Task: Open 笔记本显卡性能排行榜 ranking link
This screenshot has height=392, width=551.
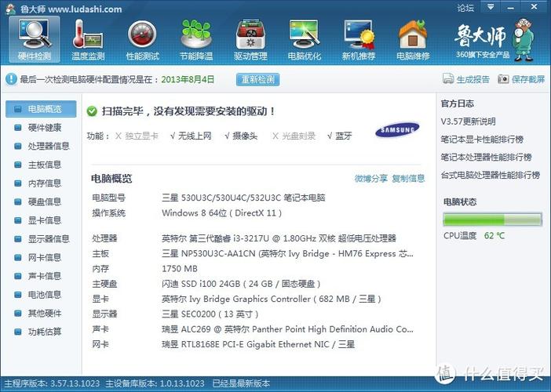Action: 482,140
